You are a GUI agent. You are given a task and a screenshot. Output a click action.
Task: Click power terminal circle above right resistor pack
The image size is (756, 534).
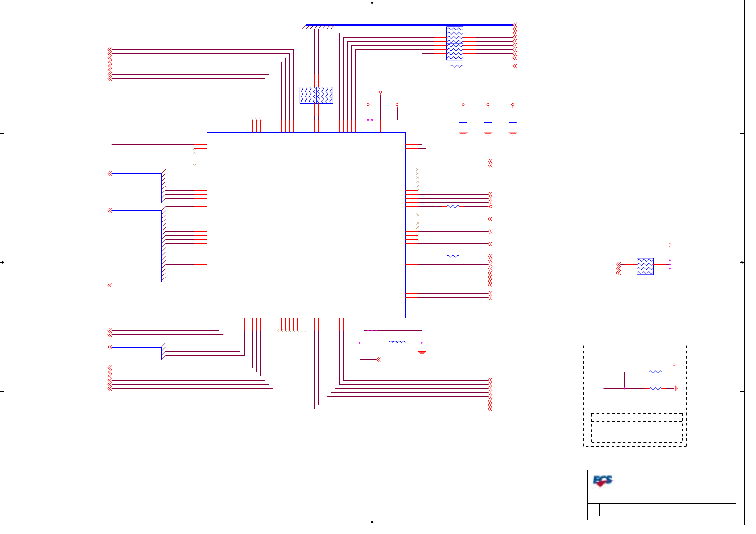(x=670, y=245)
